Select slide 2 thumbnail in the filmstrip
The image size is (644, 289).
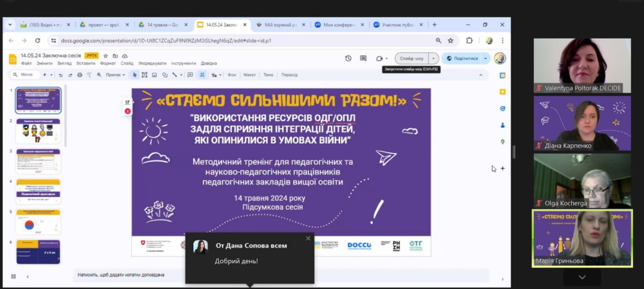(x=38, y=131)
